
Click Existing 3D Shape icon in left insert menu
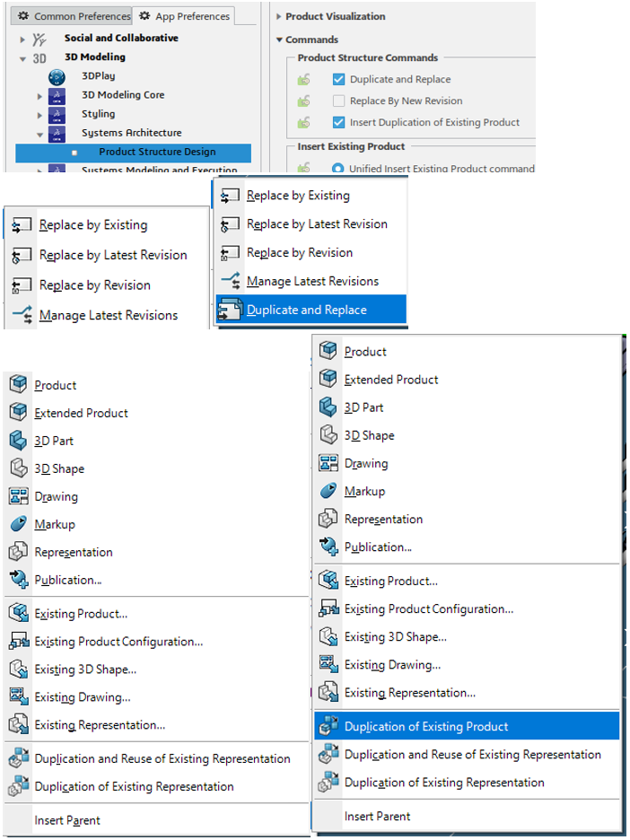pos(19,669)
